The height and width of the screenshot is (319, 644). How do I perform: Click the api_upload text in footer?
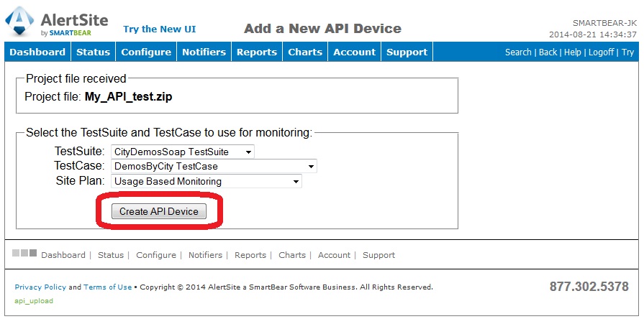point(34,300)
